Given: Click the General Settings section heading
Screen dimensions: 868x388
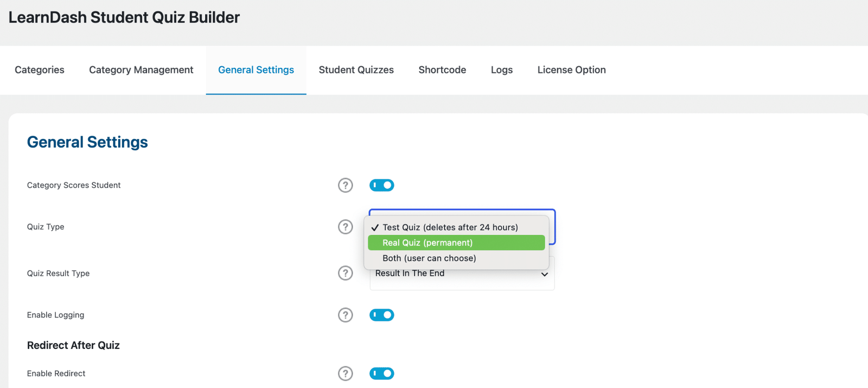Looking at the screenshot, I should (87, 142).
